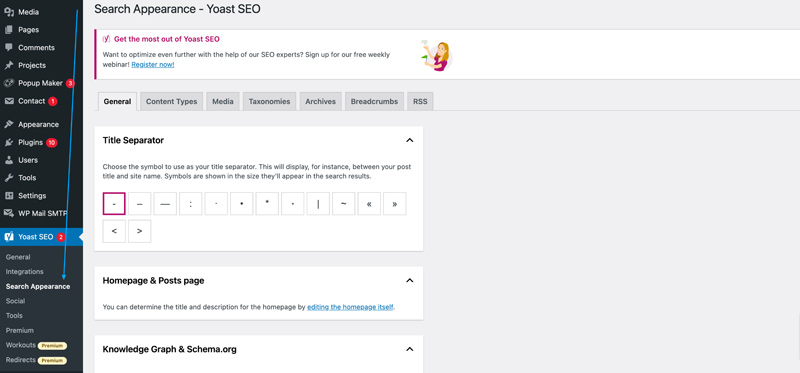Click the editing the homepage itself link

[351, 307]
